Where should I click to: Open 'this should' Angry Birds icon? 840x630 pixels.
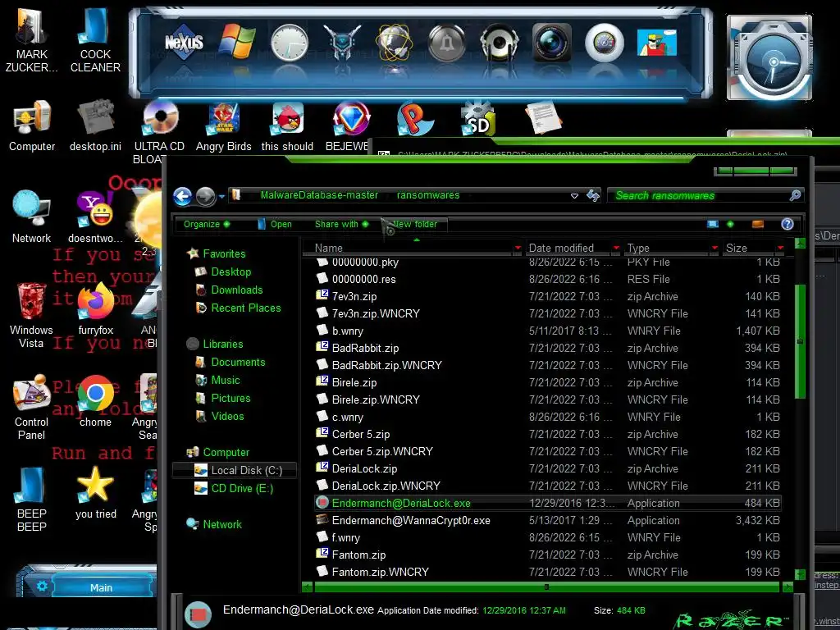pos(287,127)
